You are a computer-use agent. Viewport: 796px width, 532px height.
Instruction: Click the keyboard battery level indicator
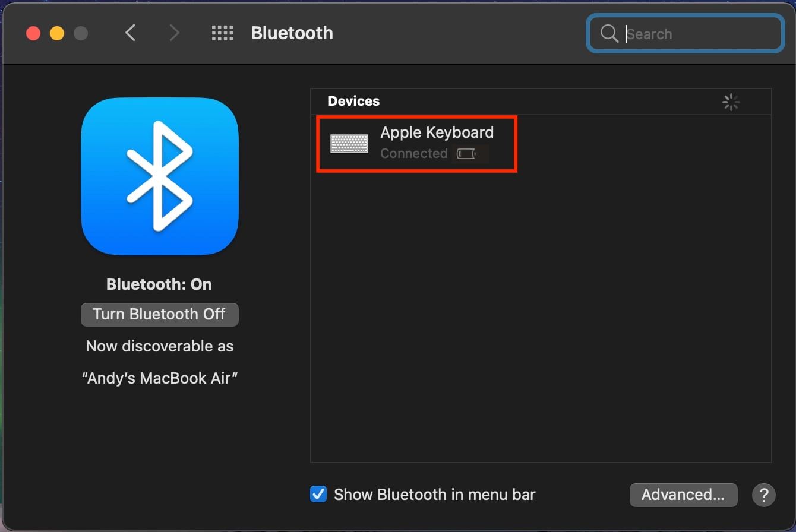point(467,154)
